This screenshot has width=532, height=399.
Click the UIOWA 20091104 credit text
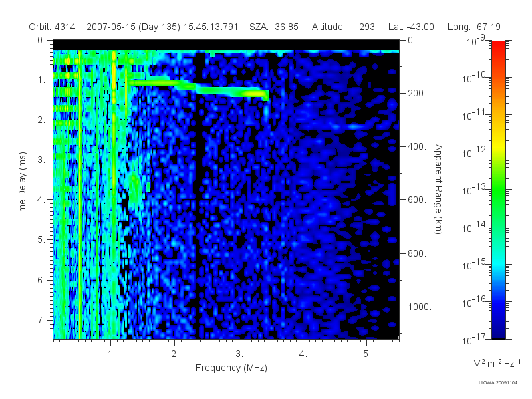pos(497,383)
